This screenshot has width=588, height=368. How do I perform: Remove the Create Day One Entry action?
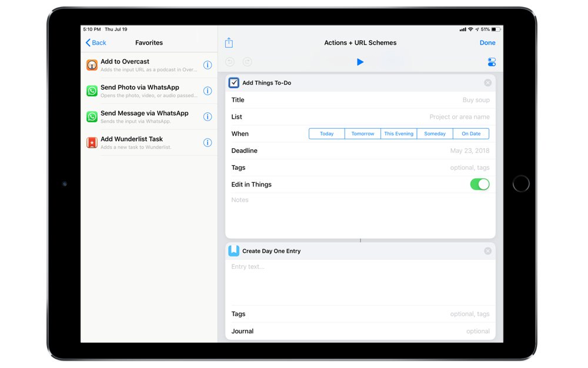coord(487,251)
